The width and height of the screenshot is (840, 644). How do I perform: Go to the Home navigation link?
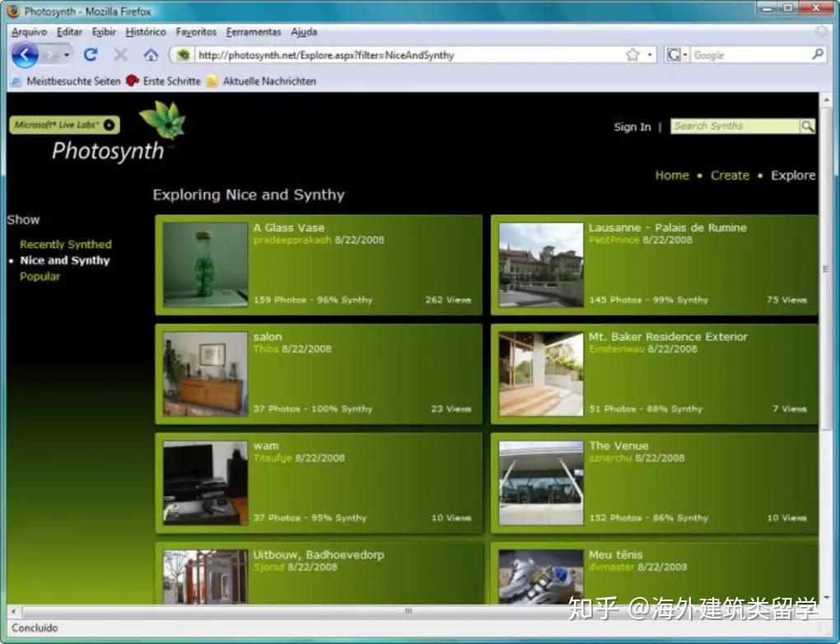click(x=672, y=175)
